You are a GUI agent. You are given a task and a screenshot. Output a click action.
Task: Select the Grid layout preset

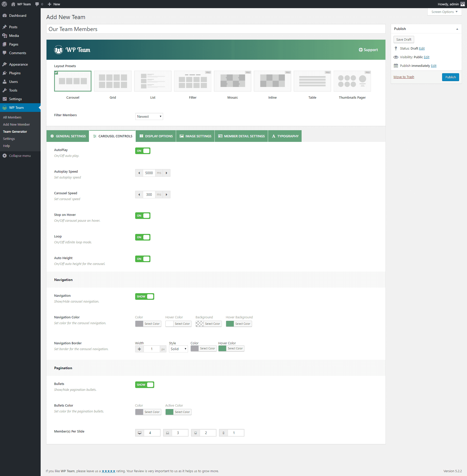113,81
